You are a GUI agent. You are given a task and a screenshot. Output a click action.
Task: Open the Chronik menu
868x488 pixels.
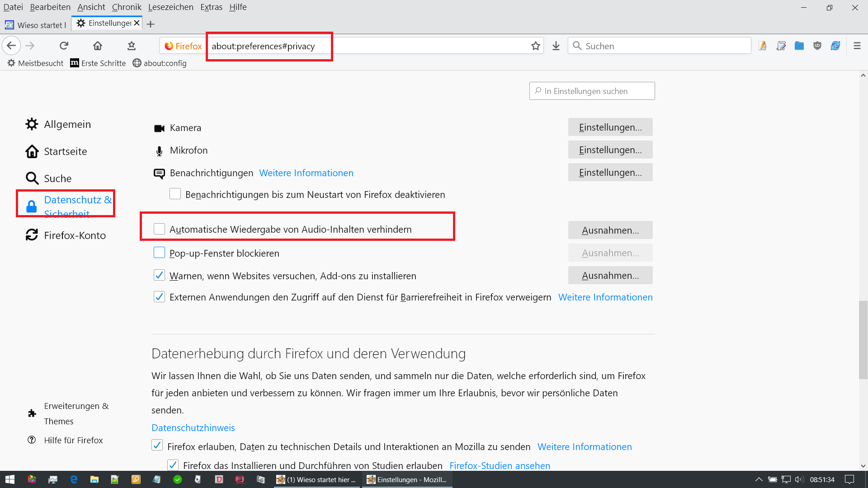click(127, 7)
